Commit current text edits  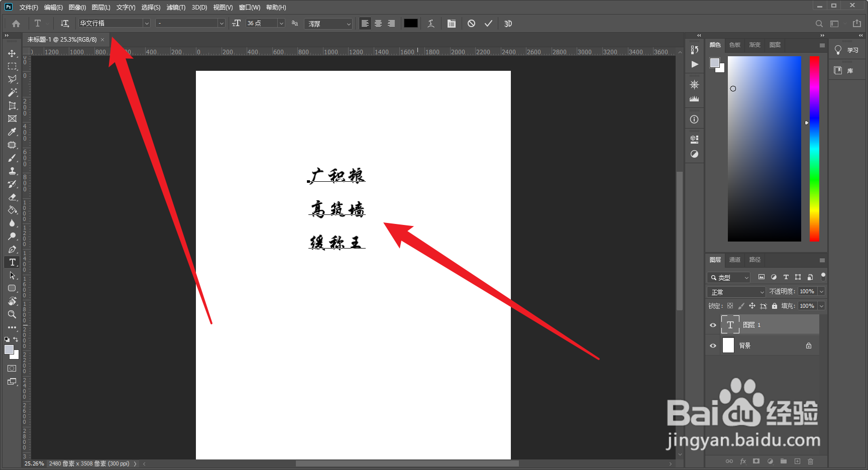(x=488, y=24)
